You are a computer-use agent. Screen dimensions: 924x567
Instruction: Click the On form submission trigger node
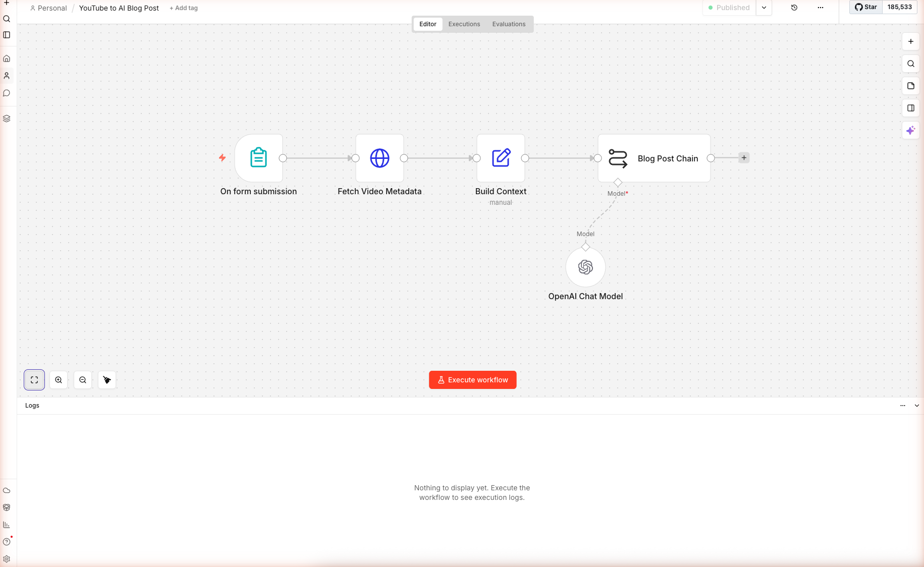point(258,158)
